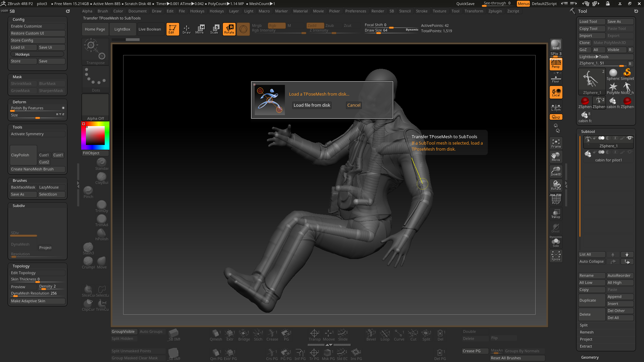Click the Qmesh ZModeler icon
This screenshot has height=362, width=644.
tap(216, 335)
